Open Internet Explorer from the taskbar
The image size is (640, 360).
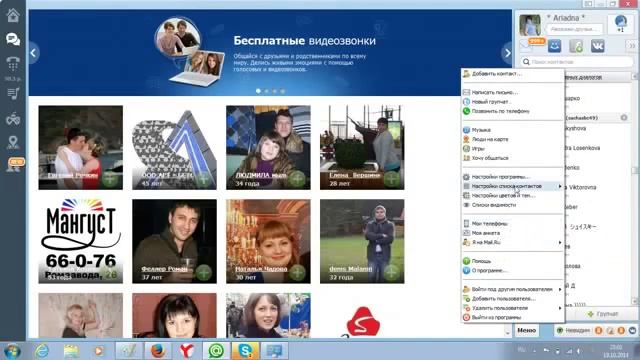(x=42, y=351)
